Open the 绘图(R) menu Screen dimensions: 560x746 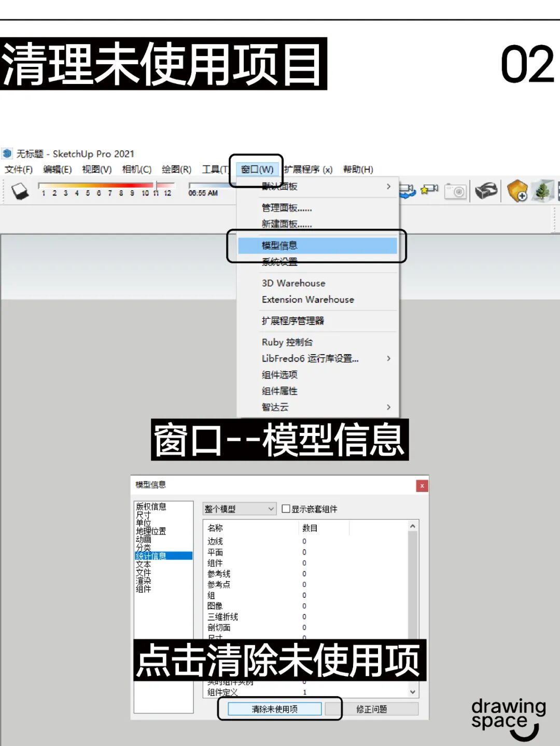(177, 170)
